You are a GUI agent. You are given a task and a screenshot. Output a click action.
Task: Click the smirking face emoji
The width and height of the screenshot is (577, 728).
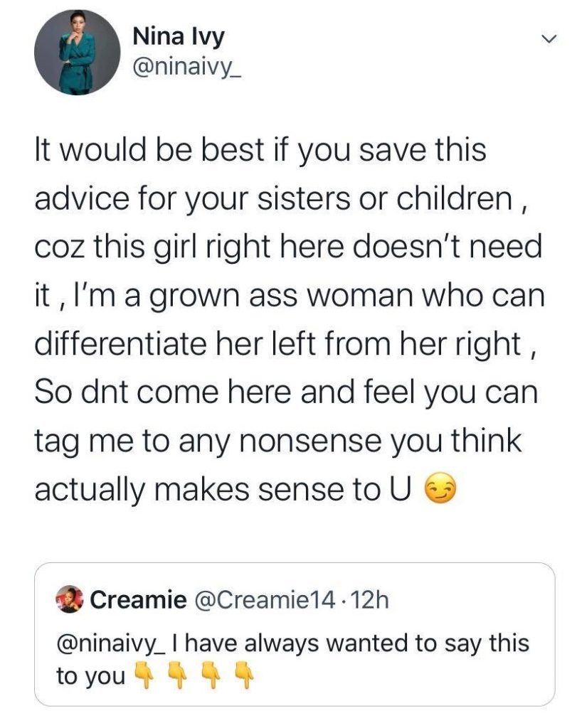(440, 489)
